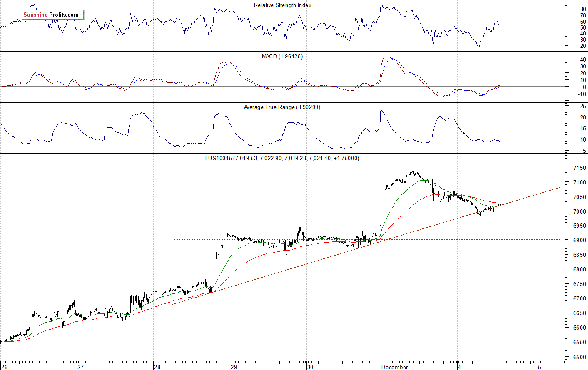Click the 6550 price axis label

click(580, 343)
